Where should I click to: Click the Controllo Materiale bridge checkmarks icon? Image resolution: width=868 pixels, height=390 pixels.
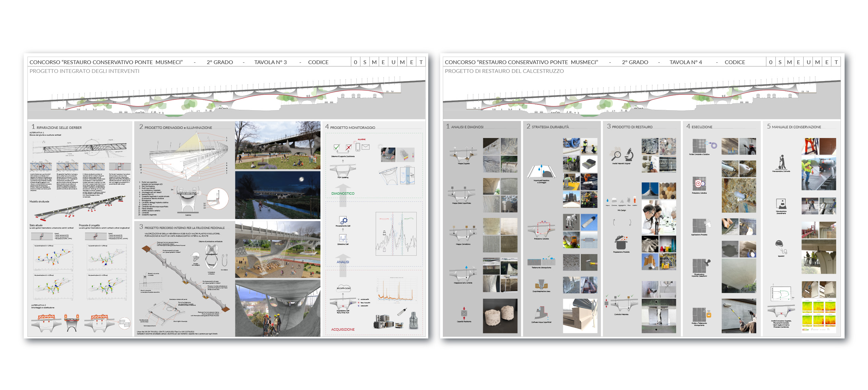point(621,303)
